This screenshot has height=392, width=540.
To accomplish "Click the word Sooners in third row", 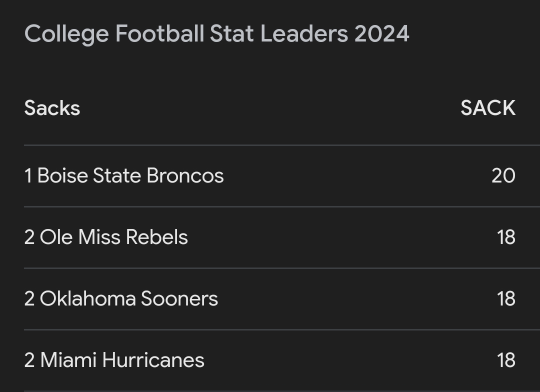I will pyautogui.click(x=179, y=298).
